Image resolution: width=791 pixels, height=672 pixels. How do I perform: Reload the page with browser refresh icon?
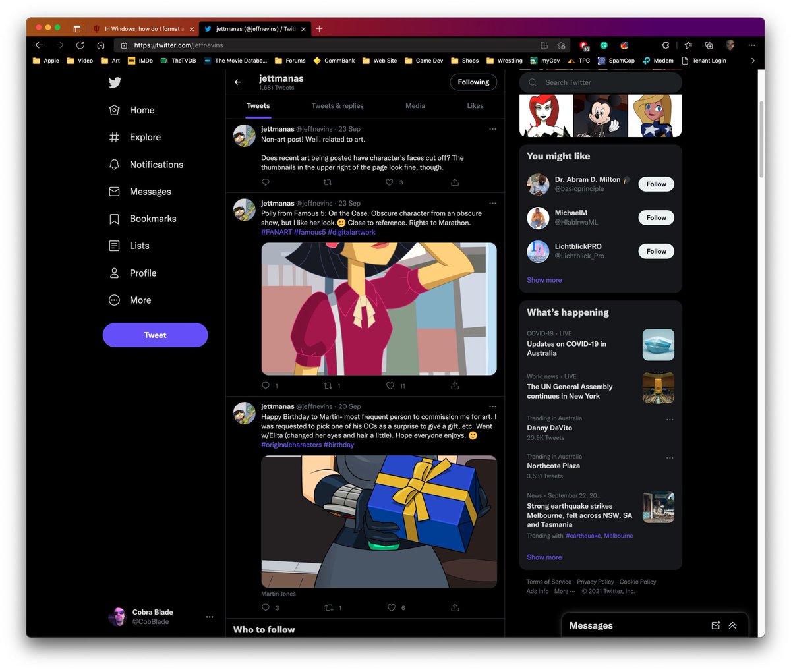[80, 45]
